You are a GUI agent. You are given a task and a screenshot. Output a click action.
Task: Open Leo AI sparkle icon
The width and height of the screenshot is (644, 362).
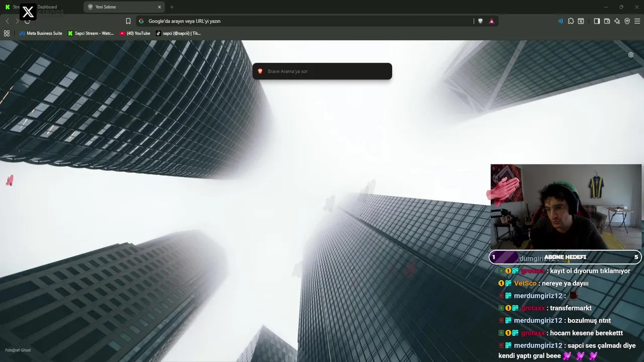[617, 21]
